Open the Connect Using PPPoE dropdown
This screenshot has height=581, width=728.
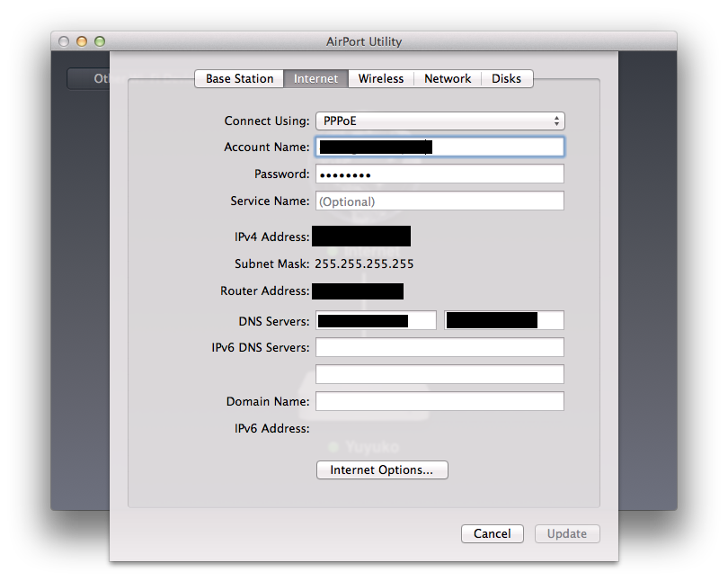click(440, 121)
